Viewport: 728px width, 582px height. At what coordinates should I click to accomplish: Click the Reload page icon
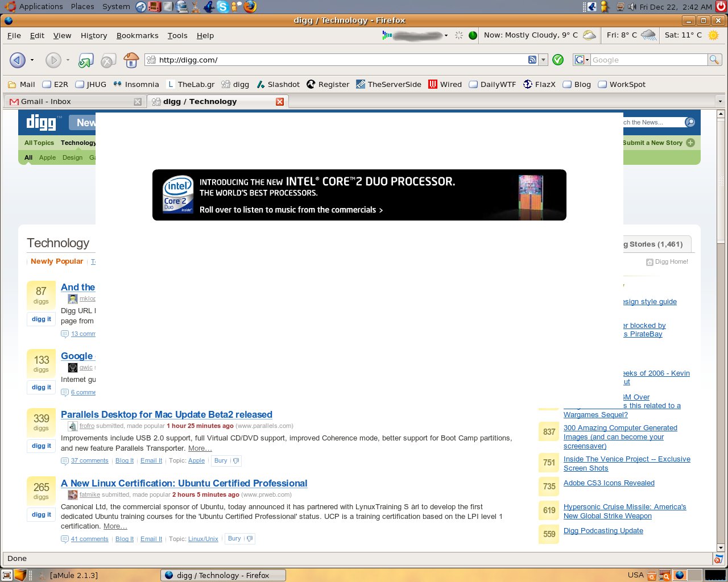86,60
